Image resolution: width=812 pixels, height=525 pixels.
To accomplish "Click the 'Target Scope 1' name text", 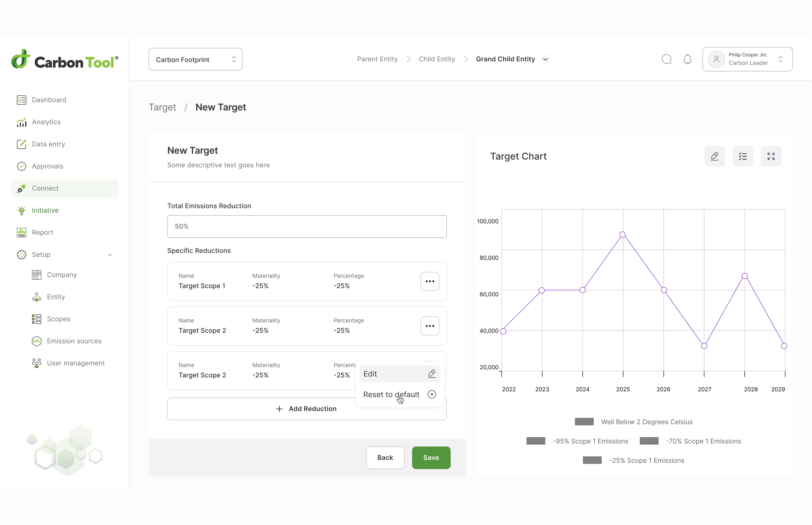I will pos(202,286).
